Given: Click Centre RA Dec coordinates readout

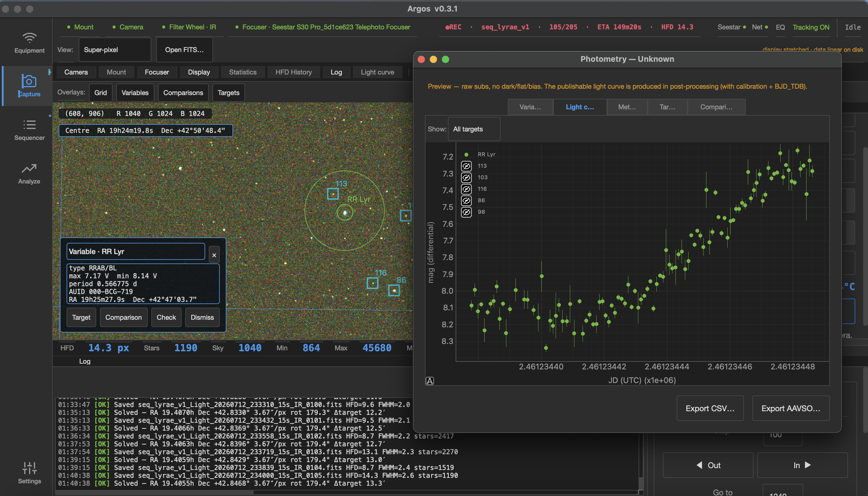Looking at the screenshot, I should 146,131.
